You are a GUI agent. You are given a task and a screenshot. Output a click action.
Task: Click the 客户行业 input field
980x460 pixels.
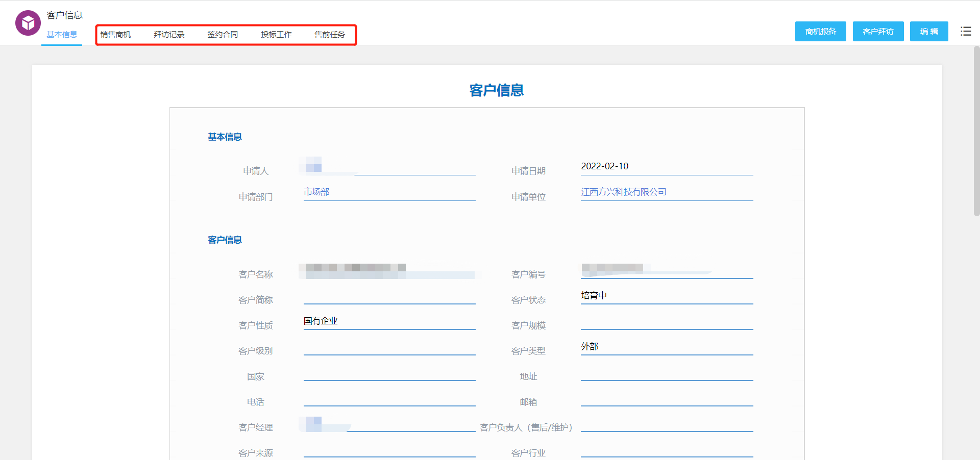pos(667,449)
